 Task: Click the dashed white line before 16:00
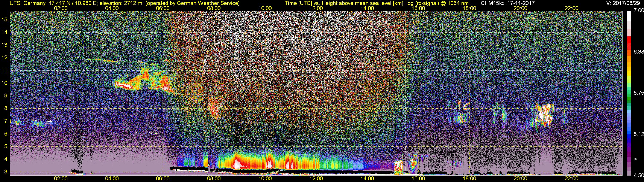pos(406,93)
